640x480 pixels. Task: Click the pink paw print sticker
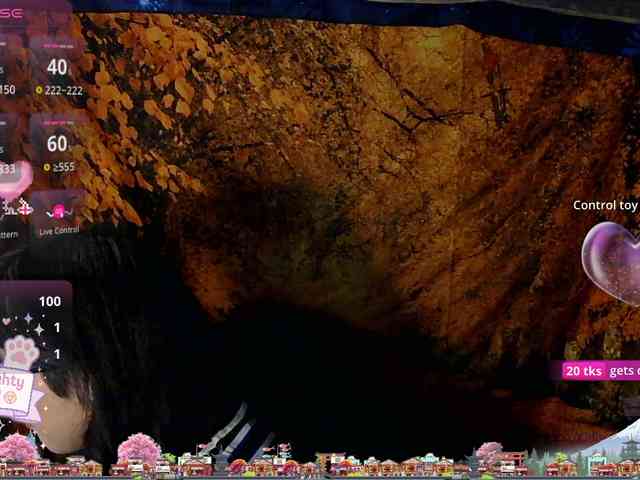coord(21,352)
